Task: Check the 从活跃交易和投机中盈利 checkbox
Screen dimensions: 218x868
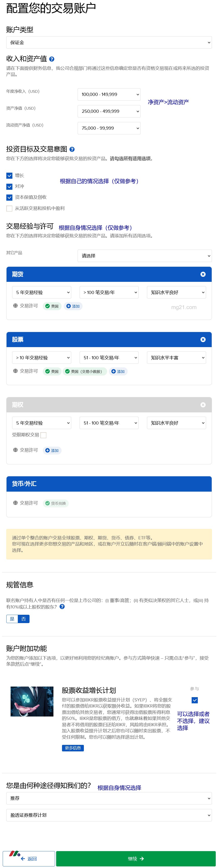Action: [9, 209]
